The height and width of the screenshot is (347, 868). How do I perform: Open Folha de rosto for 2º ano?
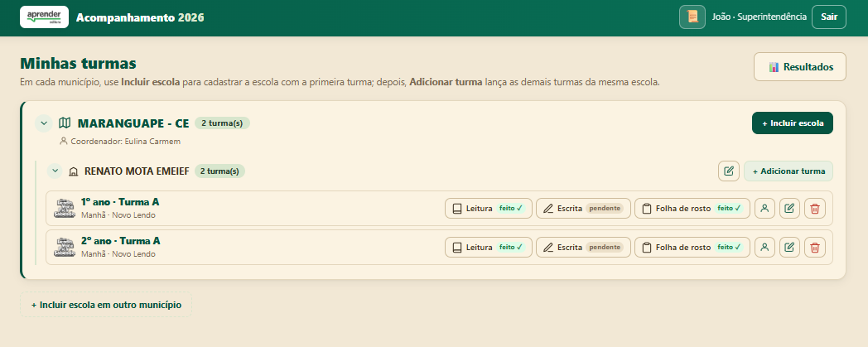click(x=692, y=248)
